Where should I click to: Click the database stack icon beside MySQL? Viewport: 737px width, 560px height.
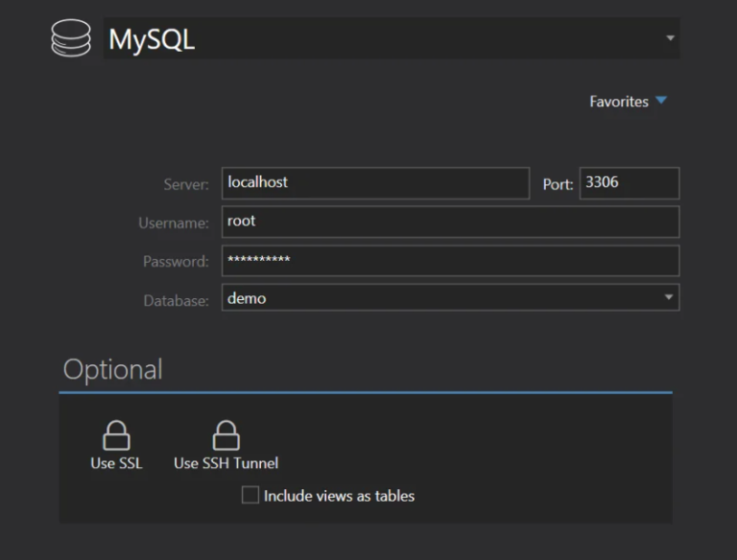tap(70, 39)
